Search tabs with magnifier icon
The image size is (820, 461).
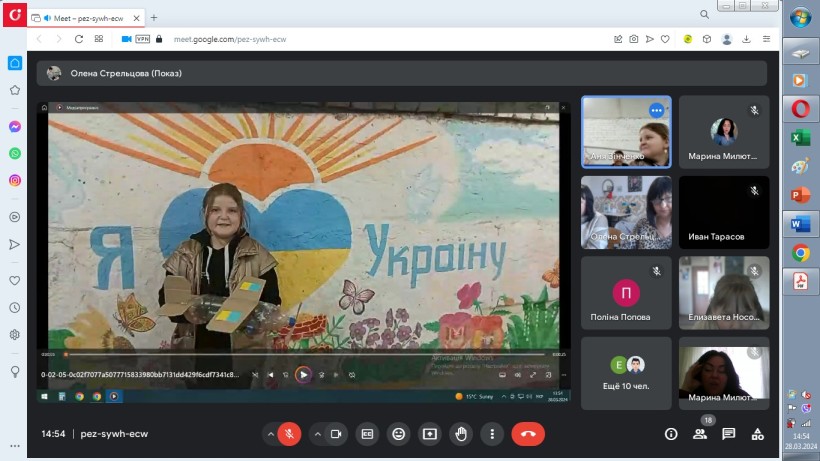click(x=704, y=15)
